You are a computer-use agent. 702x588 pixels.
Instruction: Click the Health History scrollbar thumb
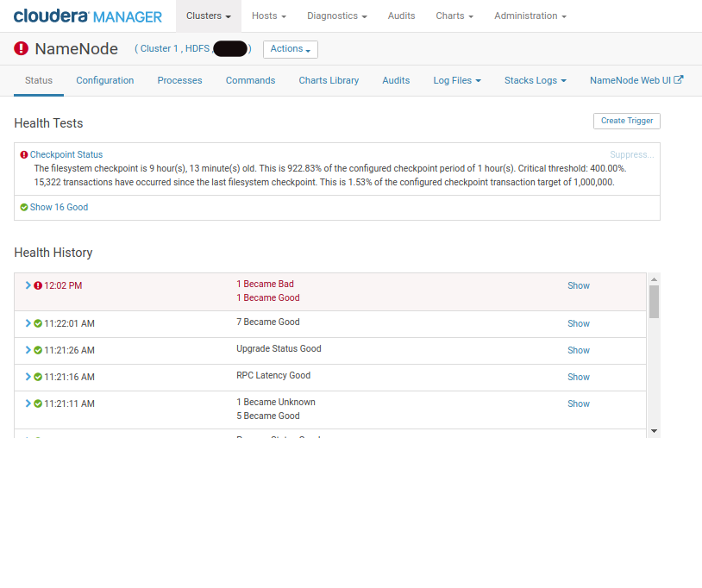(x=654, y=302)
